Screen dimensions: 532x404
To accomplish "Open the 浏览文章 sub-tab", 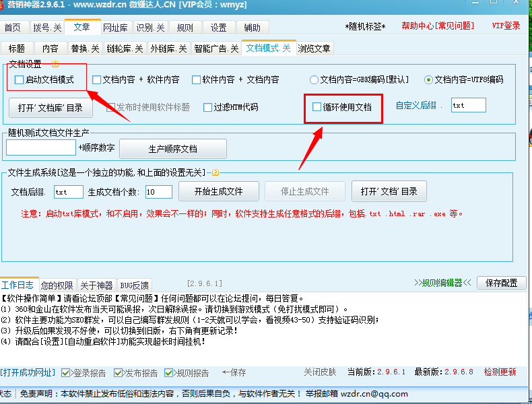I will coord(314,48).
